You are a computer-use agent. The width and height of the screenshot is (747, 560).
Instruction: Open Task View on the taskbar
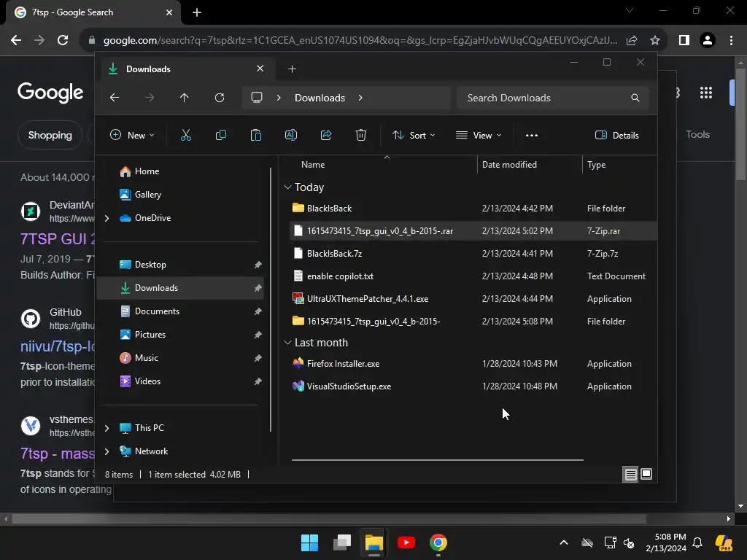point(342,542)
